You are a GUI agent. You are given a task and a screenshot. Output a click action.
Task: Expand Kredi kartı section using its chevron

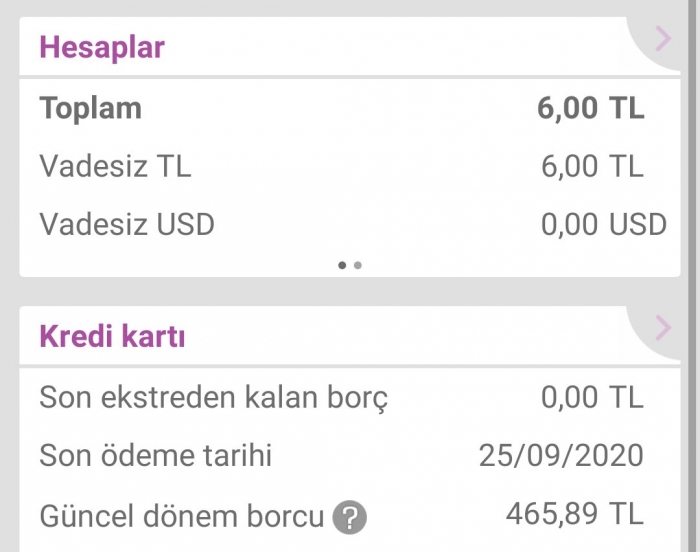click(x=663, y=327)
